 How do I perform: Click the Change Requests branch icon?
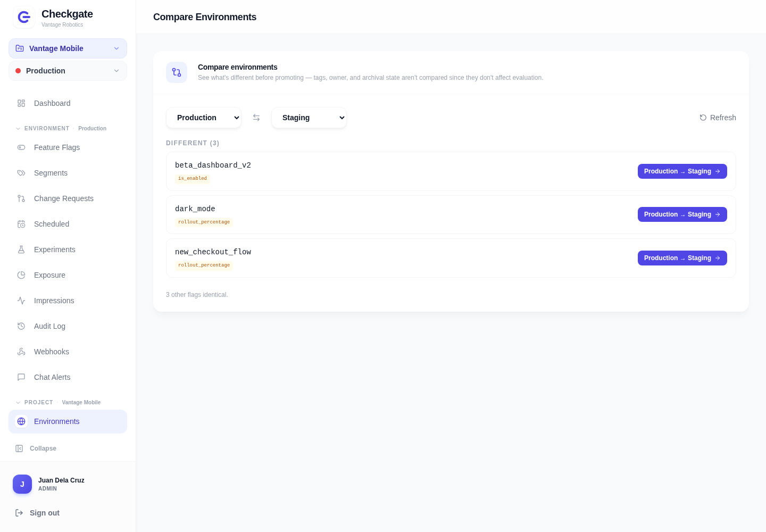click(21, 198)
